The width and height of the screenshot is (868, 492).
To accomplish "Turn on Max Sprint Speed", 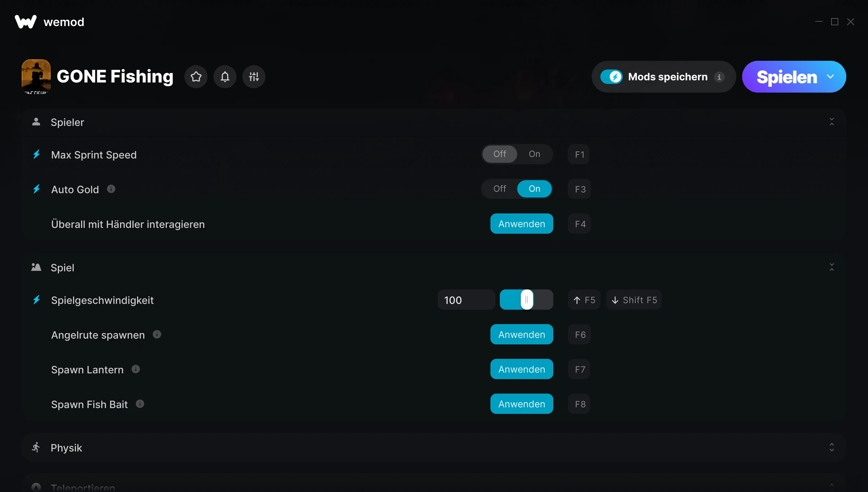I will coord(534,154).
